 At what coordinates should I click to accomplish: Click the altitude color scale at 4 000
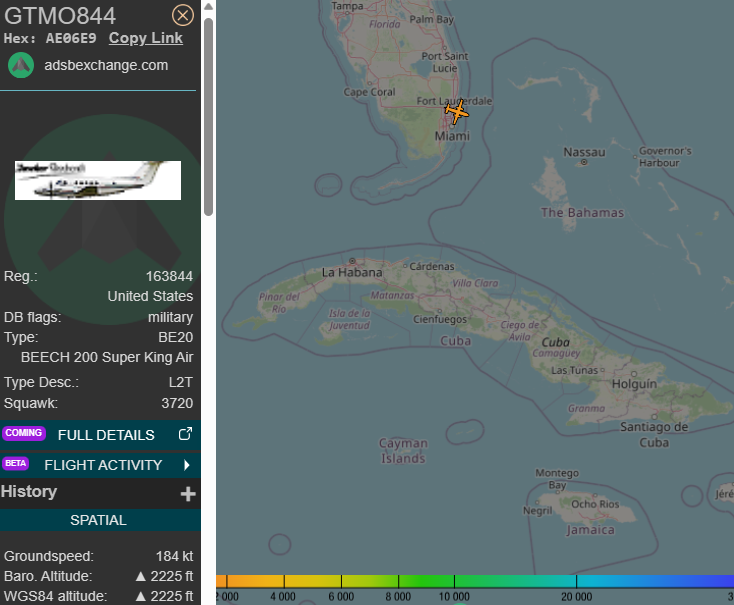(284, 582)
